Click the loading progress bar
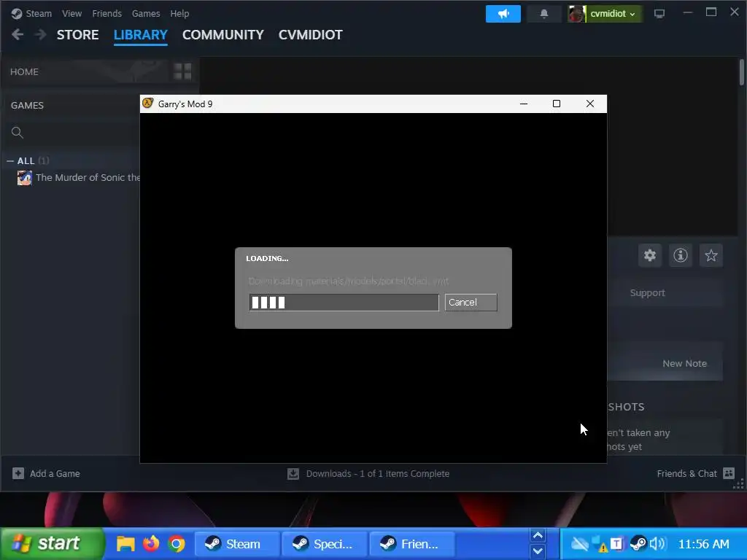The image size is (747, 560). click(344, 303)
